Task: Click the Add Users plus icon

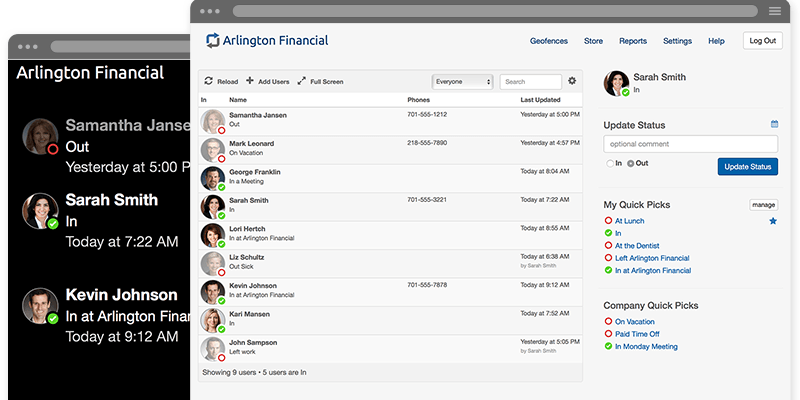Action: click(x=250, y=81)
